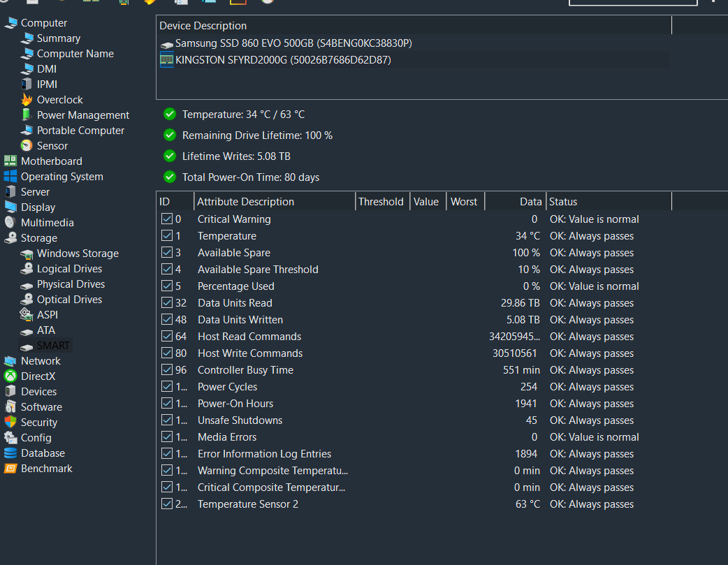728x565 pixels.
Task: Toggle the Temperature attribute checkbox (ID 1)
Action: 167,235
